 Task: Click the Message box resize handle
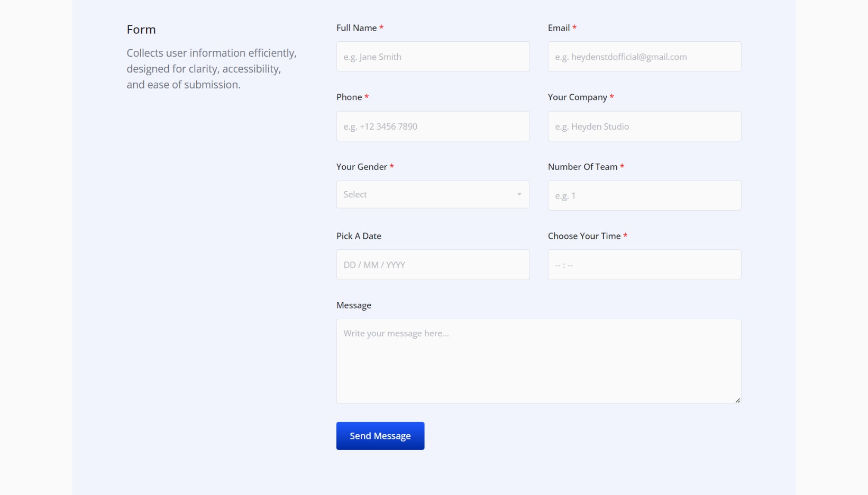click(x=737, y=400)
